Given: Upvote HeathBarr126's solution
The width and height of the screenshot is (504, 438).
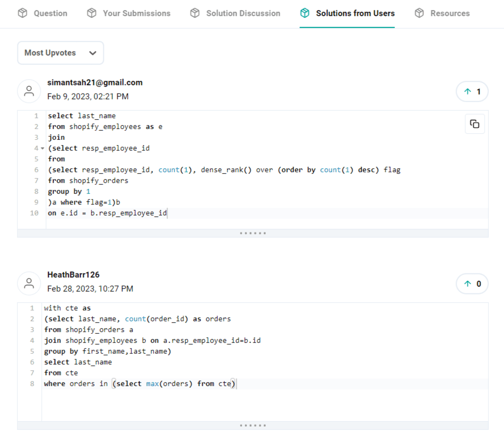Looking at the screenshot, I should (472, 284).
